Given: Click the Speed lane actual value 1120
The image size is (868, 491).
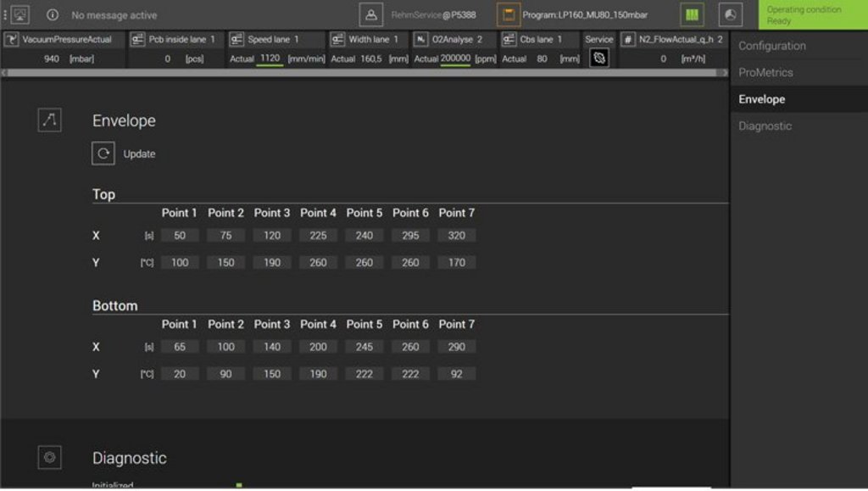Looking at the screenshot, I should [270, 59].
